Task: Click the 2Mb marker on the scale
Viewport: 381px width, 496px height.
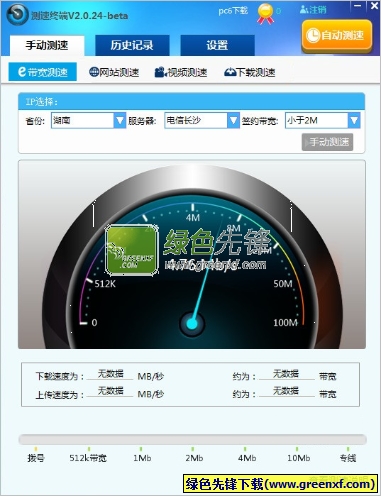Action: [194, 458]
